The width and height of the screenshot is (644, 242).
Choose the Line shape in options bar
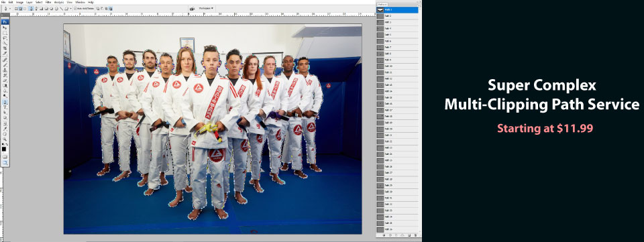(x=62, y=8)
